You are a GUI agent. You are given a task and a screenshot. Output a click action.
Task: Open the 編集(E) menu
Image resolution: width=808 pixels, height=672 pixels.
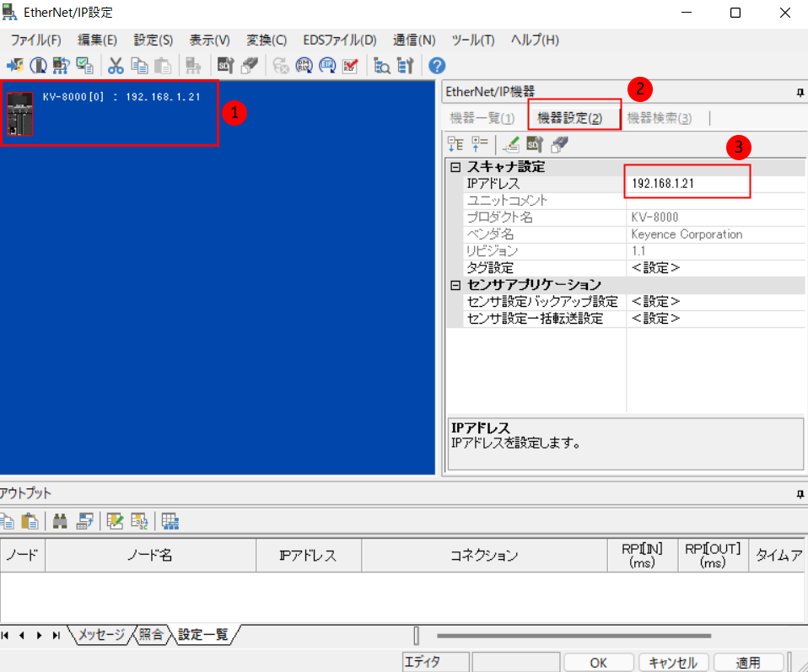(97, 40)
